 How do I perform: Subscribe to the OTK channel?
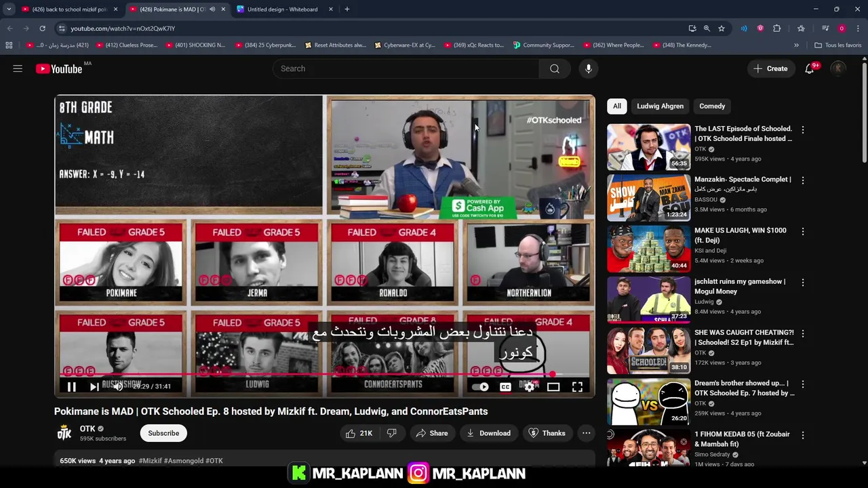click(x=163, y=433)
